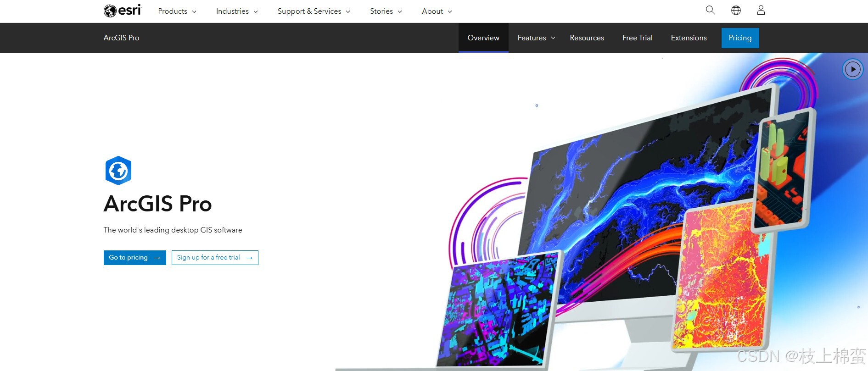868x371 pixels.
Task: Click the ArcGIS Pro hexagon product icon
Action: pyautogui.click(x=118, y=171)
